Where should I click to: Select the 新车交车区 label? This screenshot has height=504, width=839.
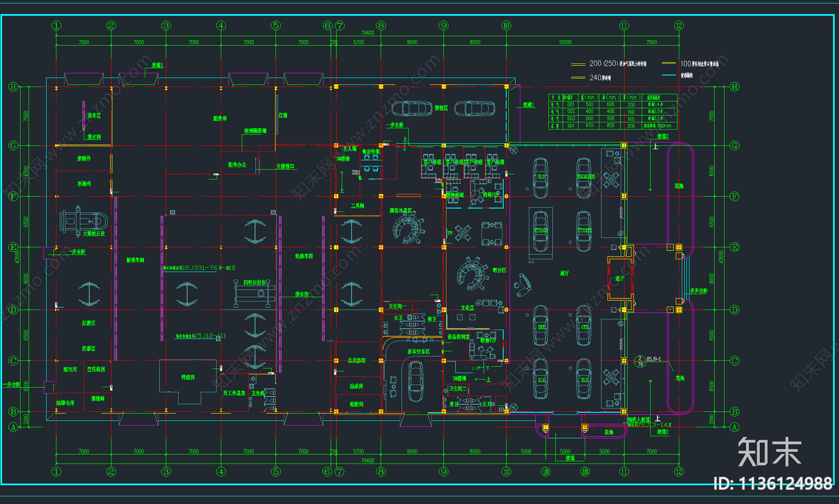click(x=418, y=352)
